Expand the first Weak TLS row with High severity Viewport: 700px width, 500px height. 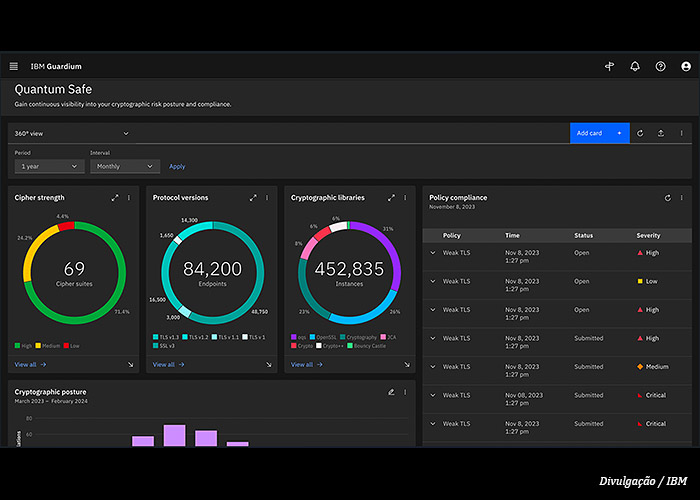pyautogui.click(x=433, y=253)
